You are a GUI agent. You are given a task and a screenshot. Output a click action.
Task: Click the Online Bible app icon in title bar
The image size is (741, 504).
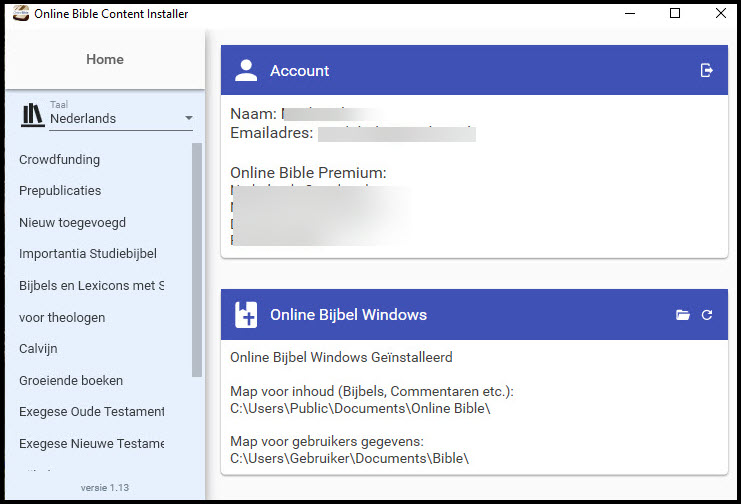21,14
